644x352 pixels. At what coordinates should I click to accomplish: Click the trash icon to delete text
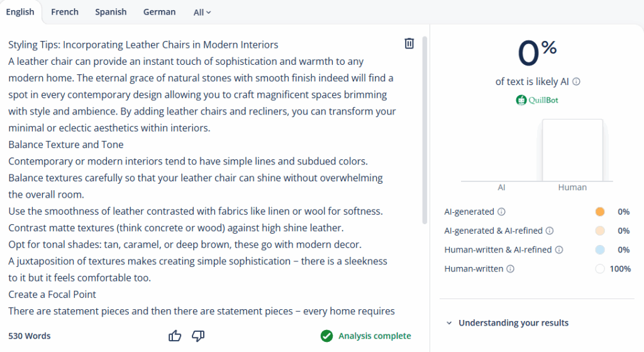(409, 43)
